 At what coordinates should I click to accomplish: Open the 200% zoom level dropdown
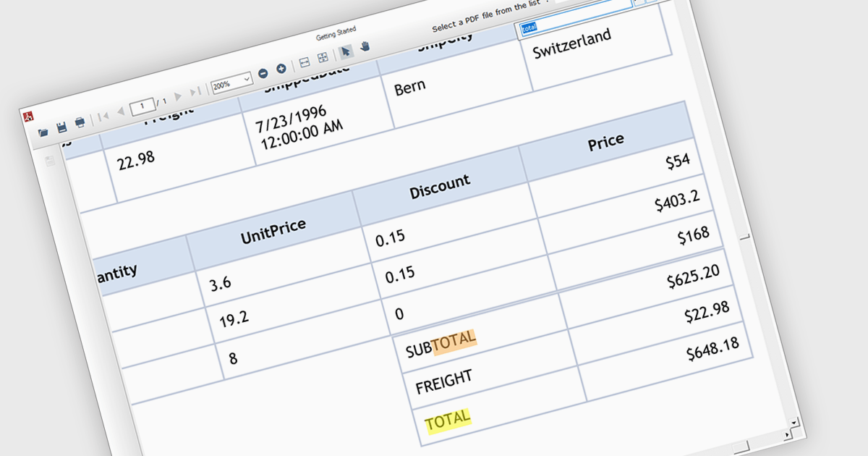tap(248, 77)
